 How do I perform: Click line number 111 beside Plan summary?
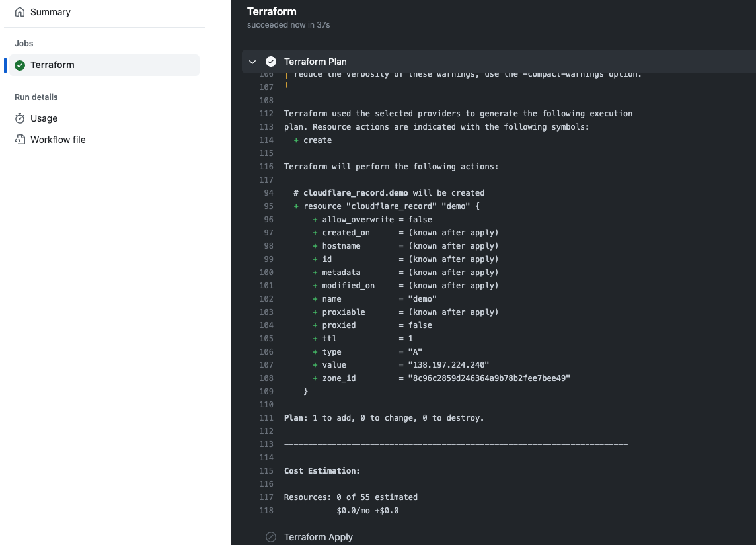tap(266, 418)
